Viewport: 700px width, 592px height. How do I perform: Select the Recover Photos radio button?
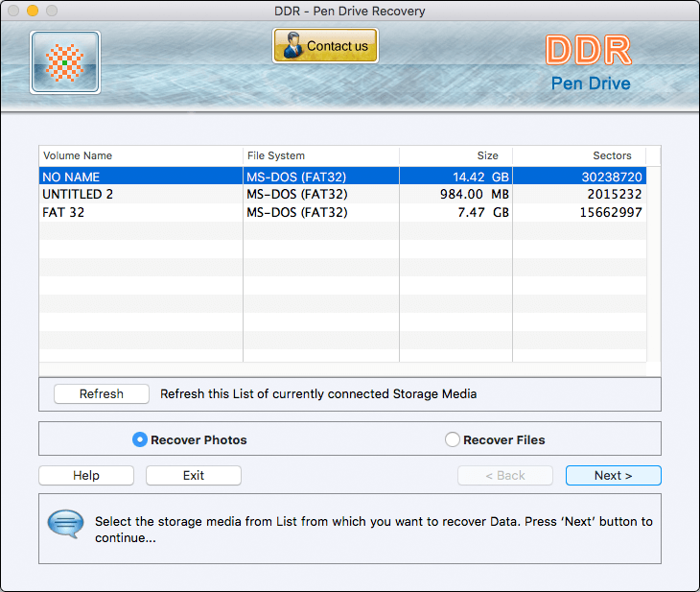pyautogui.click(x=140, y=439)
